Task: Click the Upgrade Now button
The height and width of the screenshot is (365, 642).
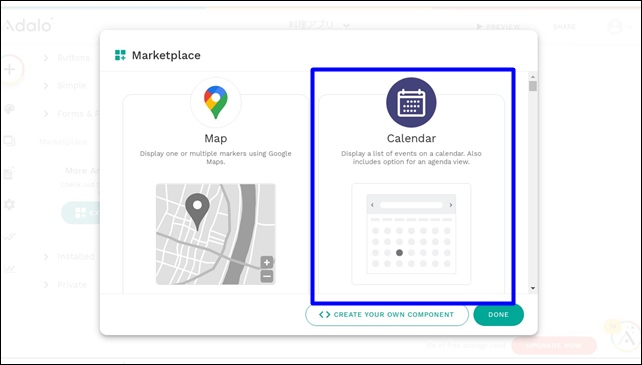Action: [554, 346]
